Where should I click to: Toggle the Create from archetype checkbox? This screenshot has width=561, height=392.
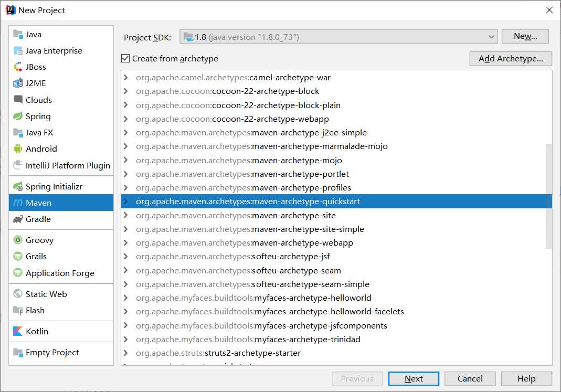125,59
